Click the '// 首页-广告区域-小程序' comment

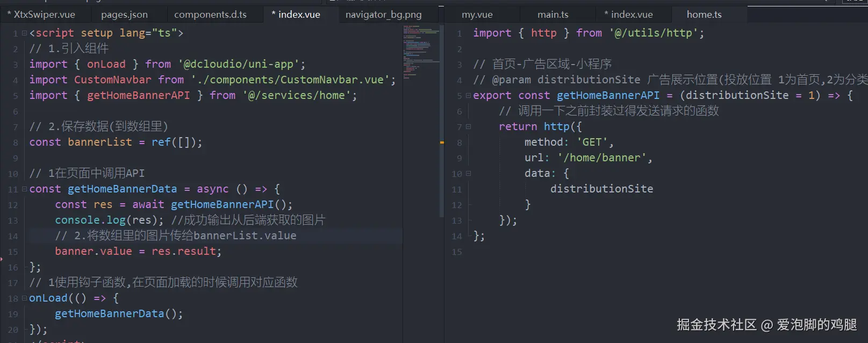[542, 65]
